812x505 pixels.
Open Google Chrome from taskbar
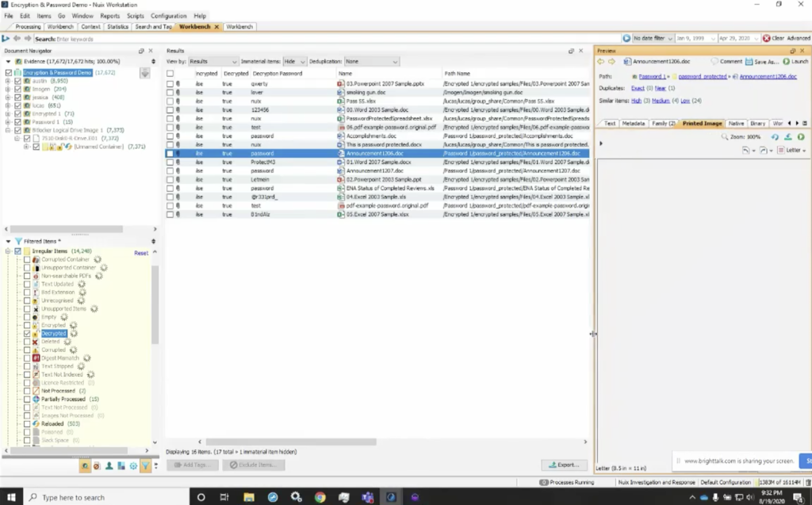coord(320,497)
